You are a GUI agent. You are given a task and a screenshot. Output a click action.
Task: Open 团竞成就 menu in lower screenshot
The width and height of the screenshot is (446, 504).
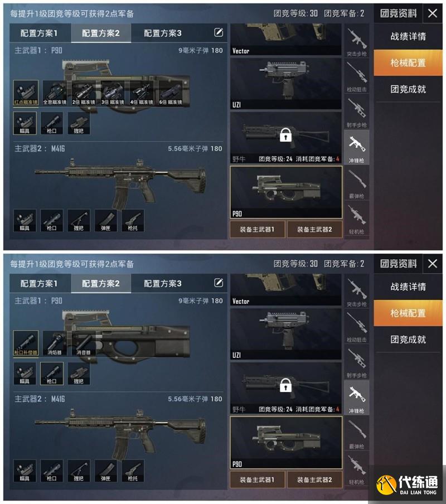coord(408,340)
